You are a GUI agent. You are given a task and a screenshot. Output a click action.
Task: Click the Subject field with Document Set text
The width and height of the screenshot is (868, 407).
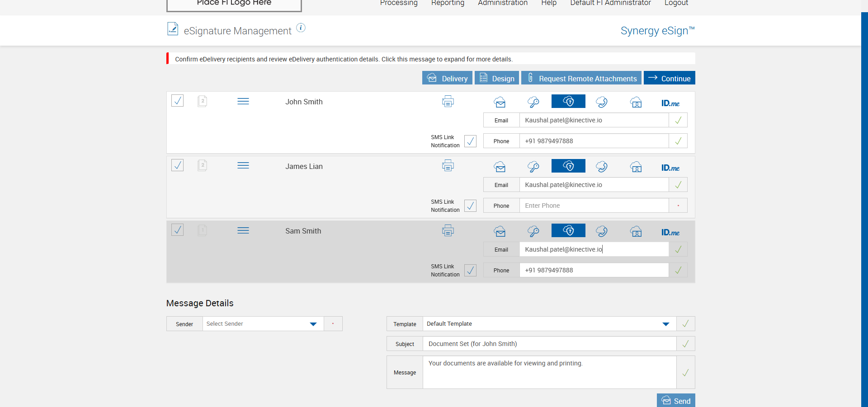pos(550,344)
